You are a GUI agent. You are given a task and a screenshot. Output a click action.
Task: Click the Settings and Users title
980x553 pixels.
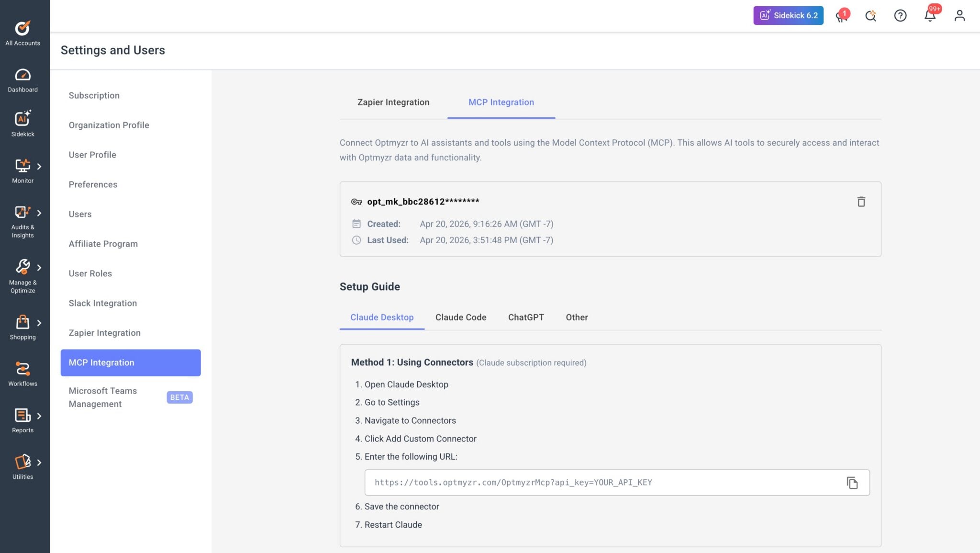click(112, 50)
